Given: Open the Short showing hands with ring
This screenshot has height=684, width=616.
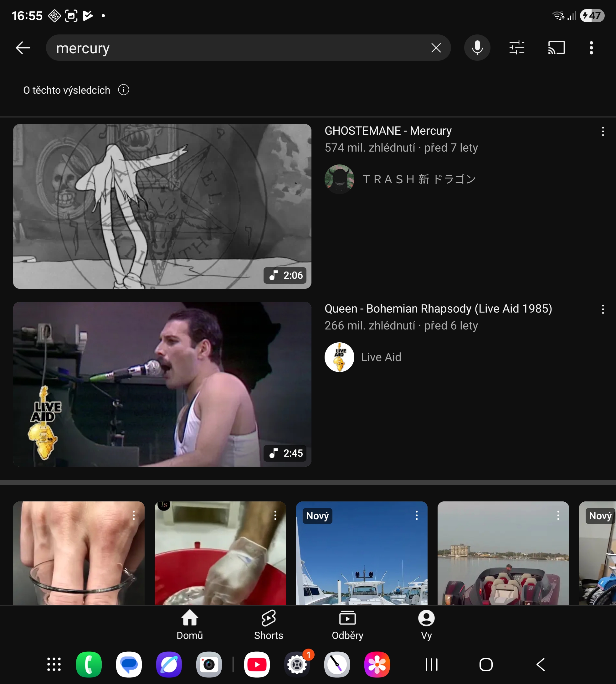Looking at the screenshot, I should tap(79, 553).
